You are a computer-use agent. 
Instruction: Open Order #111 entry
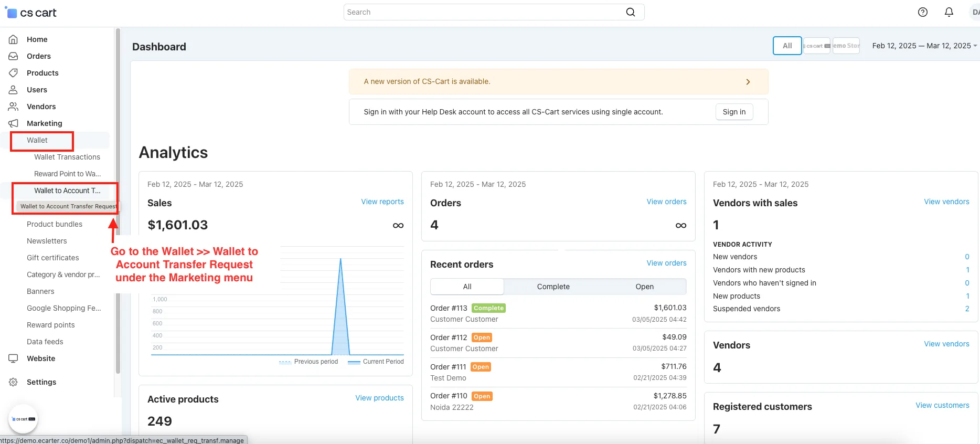point(448,367)
